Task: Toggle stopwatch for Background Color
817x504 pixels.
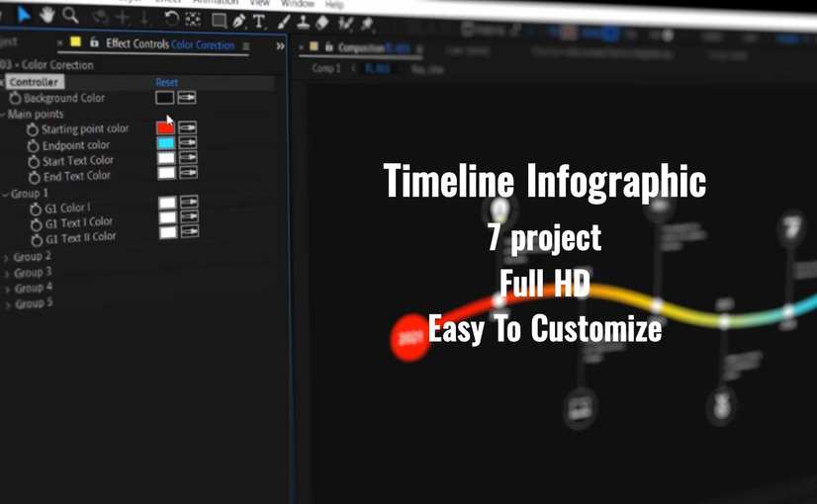Action: tap(15, 99)
